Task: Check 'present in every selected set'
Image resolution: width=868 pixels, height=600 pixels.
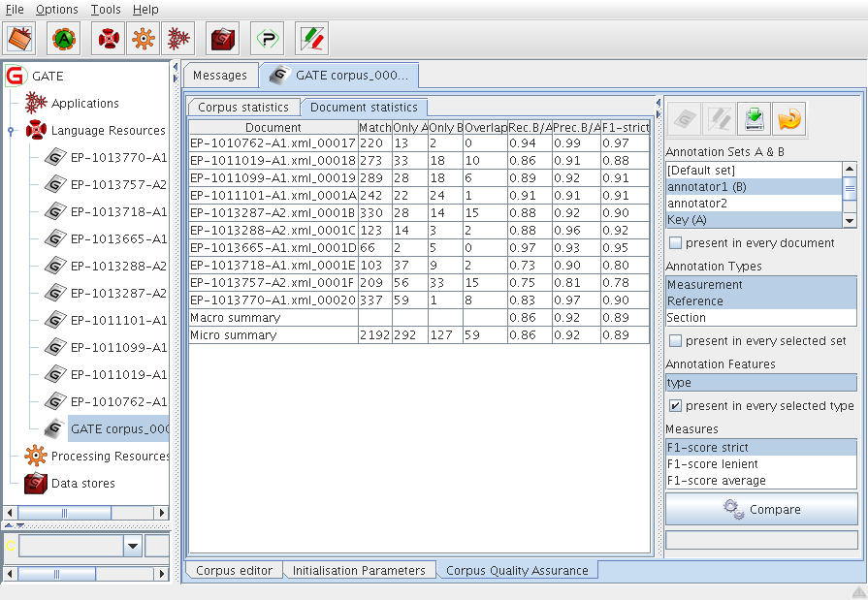Action: pos(675,341)
